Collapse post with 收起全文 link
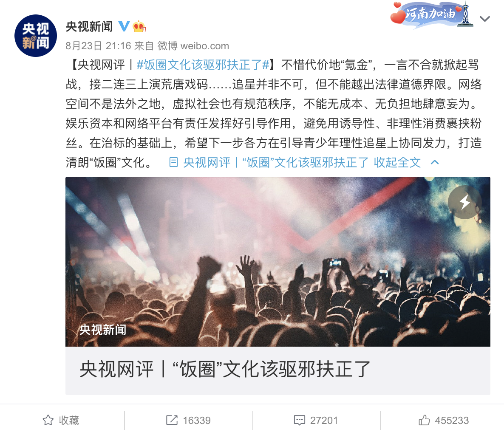 coord(397,162)
